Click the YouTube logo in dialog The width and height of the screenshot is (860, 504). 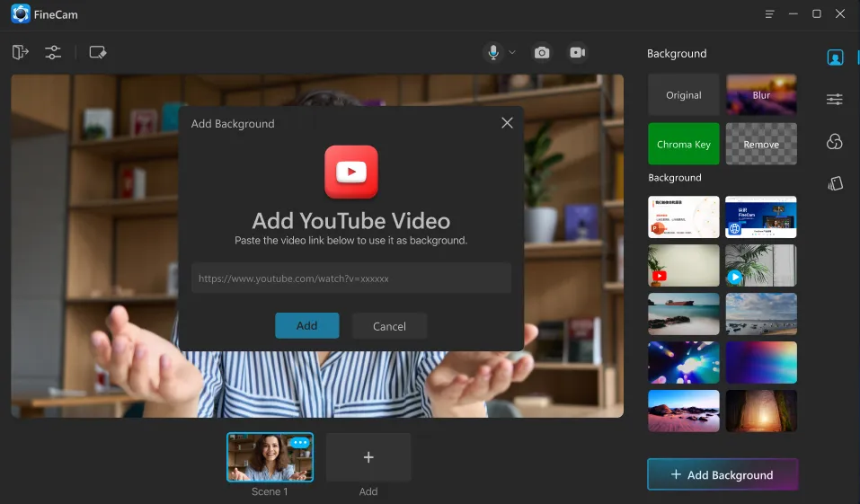(351, 172)
